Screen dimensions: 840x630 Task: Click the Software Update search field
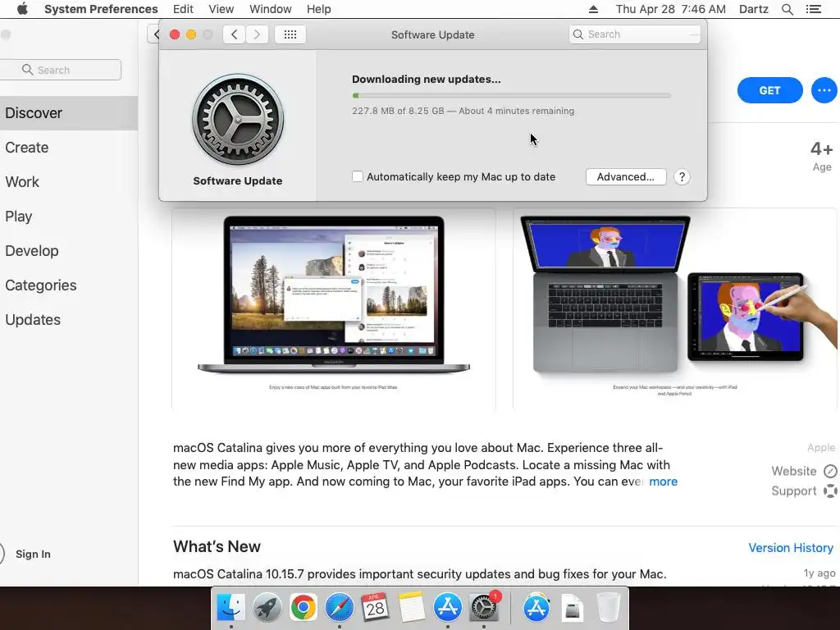(635, 34)
